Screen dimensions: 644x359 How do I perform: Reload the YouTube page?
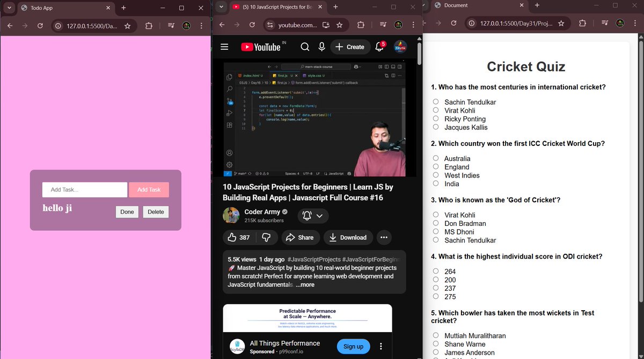pos(252,25)
